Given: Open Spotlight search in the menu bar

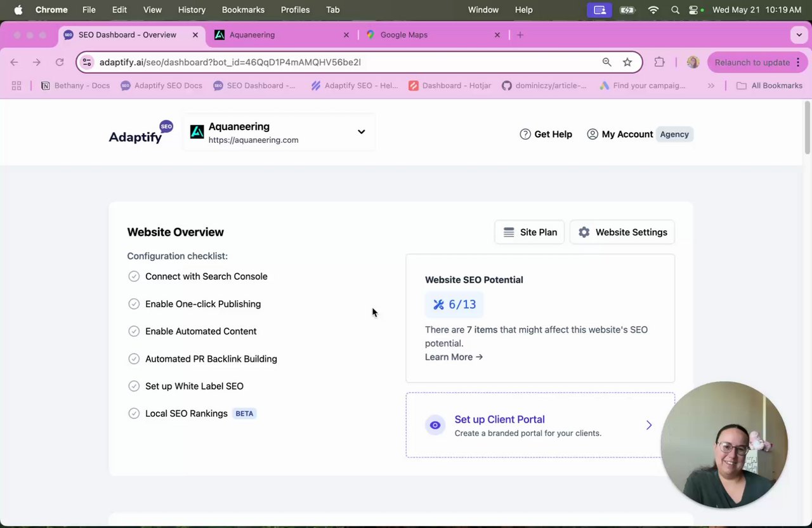Looking at the screenshot, I should click(675, 10).
